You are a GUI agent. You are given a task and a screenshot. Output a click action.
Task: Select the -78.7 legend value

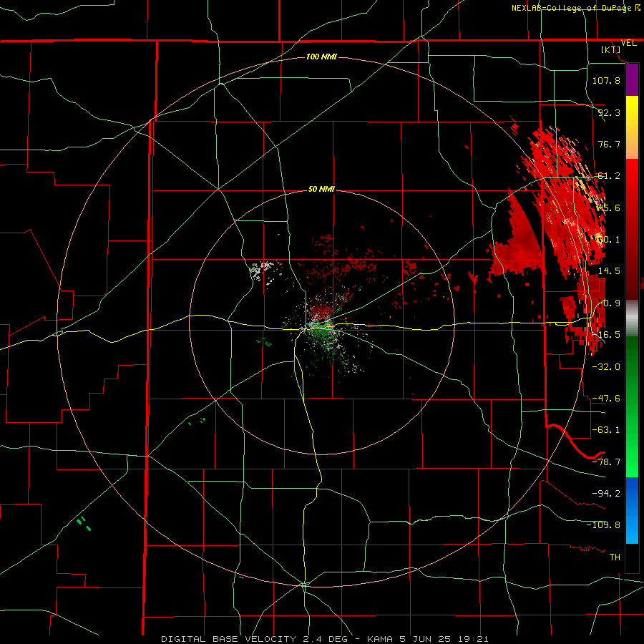pos(606,462)
